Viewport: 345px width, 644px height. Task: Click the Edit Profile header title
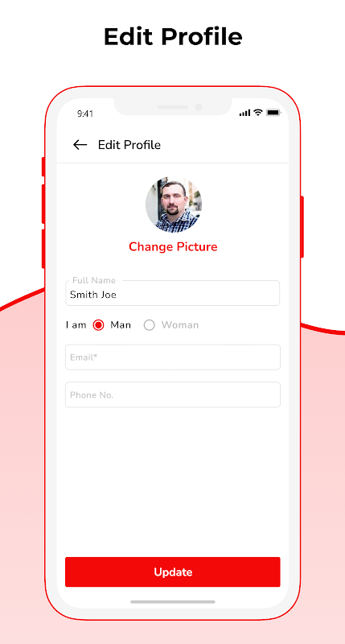pos(129,145)
